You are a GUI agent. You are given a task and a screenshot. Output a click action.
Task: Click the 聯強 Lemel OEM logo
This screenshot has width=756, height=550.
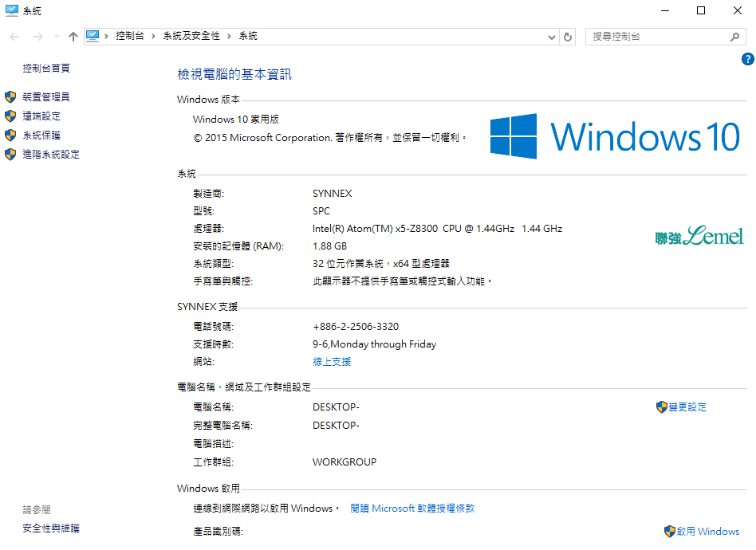coord(699,236)
